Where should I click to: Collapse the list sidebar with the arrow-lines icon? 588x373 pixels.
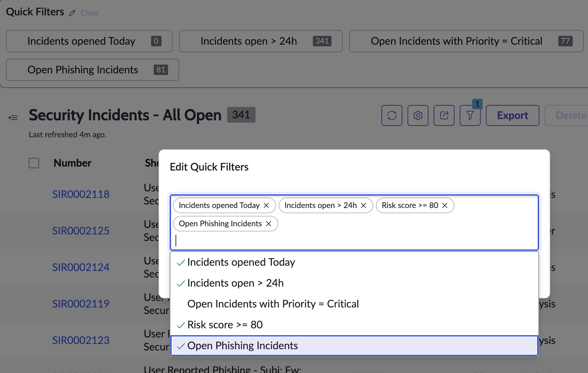[x=13, y=117]
